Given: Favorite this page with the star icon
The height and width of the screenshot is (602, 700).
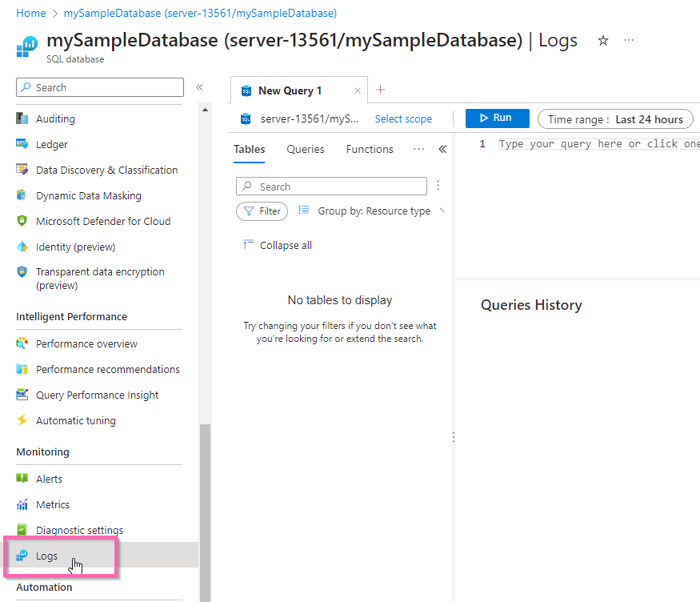Looking at the screenshot, I should [x=603, y=41].
